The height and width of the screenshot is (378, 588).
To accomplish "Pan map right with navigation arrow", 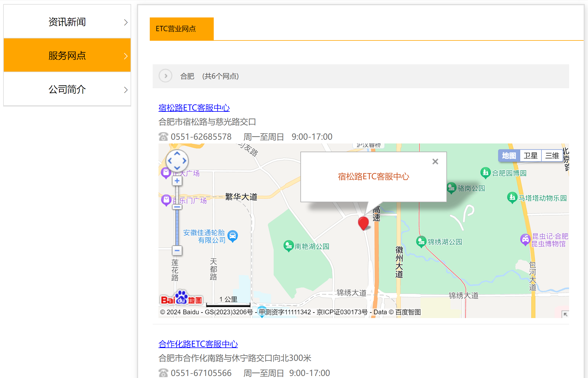I will tap(184, 161).
